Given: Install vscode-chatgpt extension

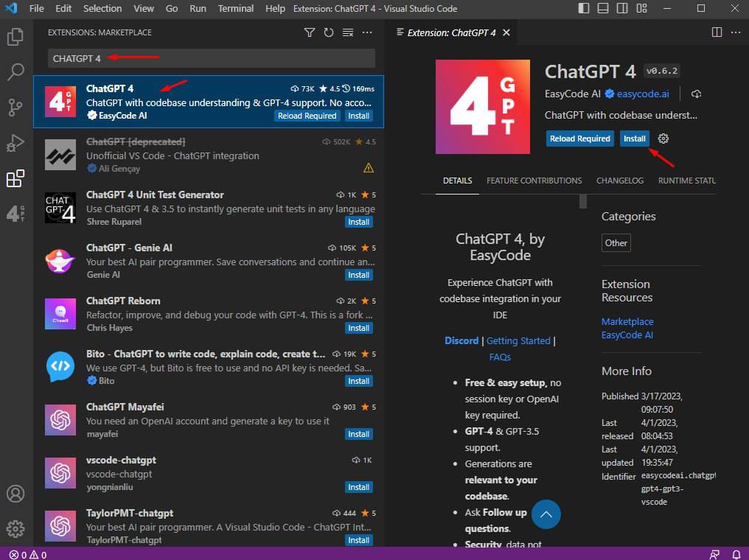Looking at the screenshot, I should [x=358, y=487].
